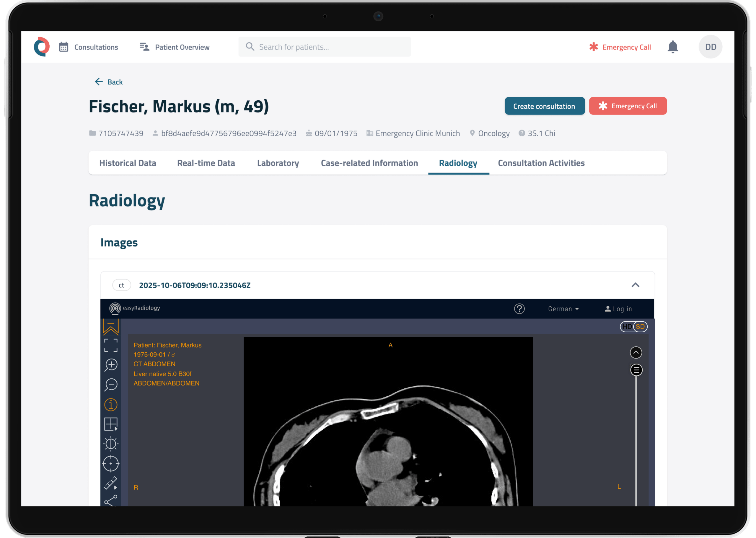This screenshot has height=538, width=756.
Task: Click the ct modality badge
Action: pos(122,285)
